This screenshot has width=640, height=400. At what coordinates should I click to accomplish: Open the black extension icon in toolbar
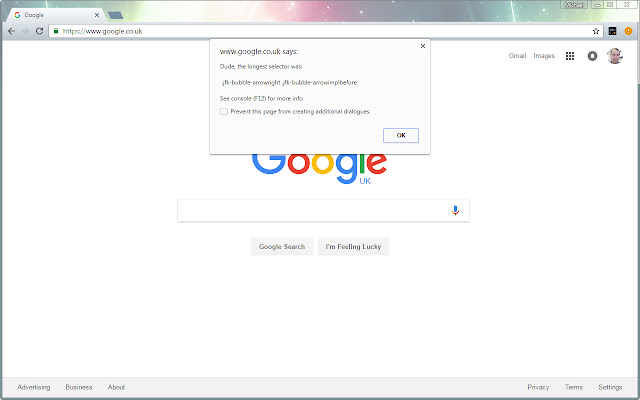612,31
